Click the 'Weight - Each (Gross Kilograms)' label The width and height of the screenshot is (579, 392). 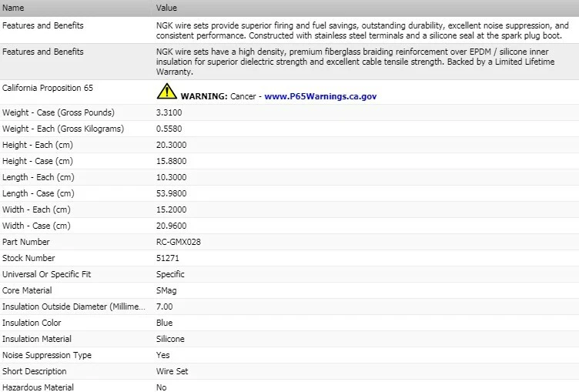63,129
